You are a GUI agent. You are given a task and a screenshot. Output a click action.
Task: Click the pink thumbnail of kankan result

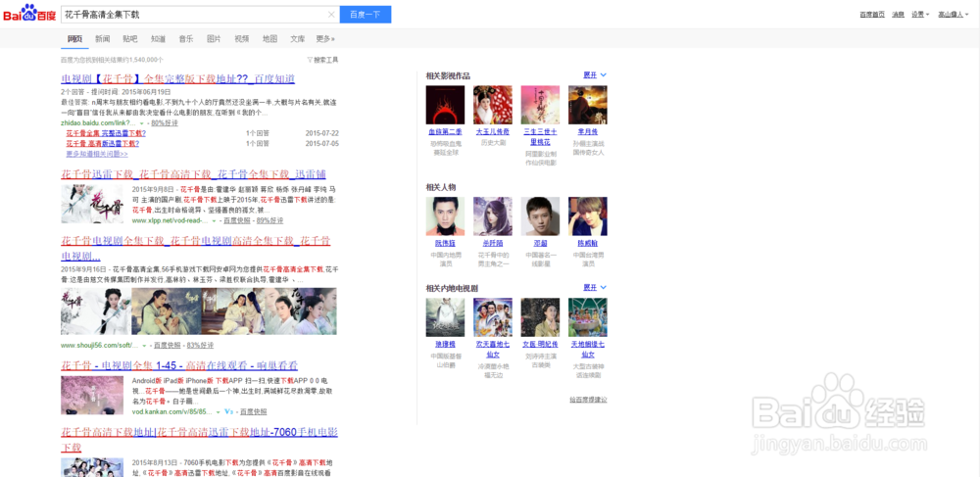pos(92,395)
